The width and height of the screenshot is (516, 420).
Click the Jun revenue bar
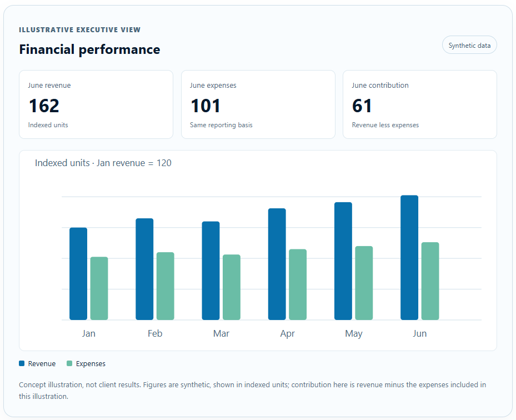click(409, 257)
